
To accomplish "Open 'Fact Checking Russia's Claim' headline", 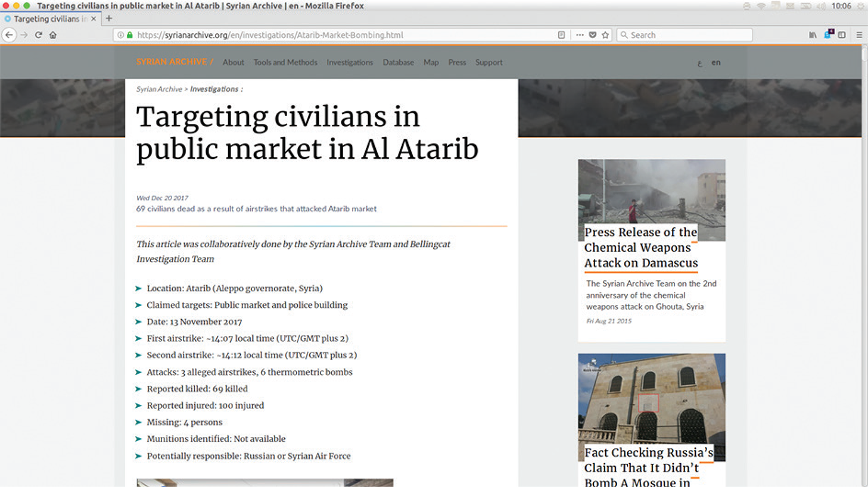I will pyautogui.click(x=648, y=467).
